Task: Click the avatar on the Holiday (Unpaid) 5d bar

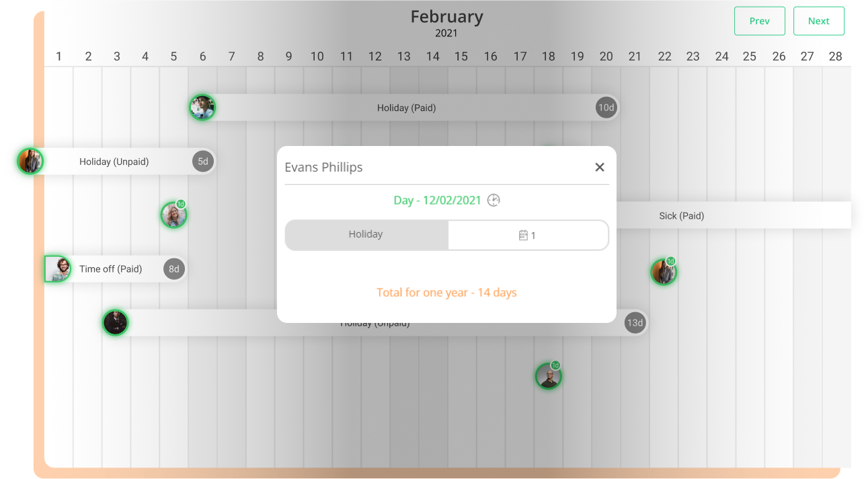Action: click(30, 161)
